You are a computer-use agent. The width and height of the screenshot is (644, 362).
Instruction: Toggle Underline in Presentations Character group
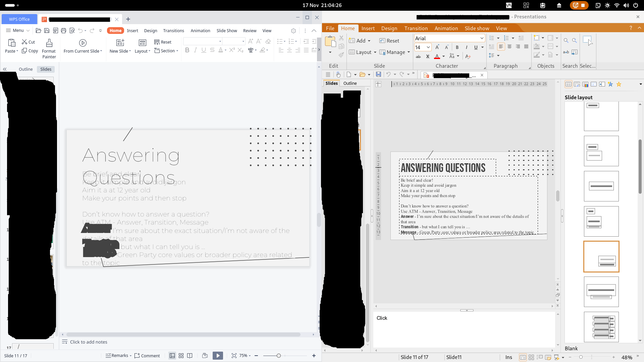(476, 47)
